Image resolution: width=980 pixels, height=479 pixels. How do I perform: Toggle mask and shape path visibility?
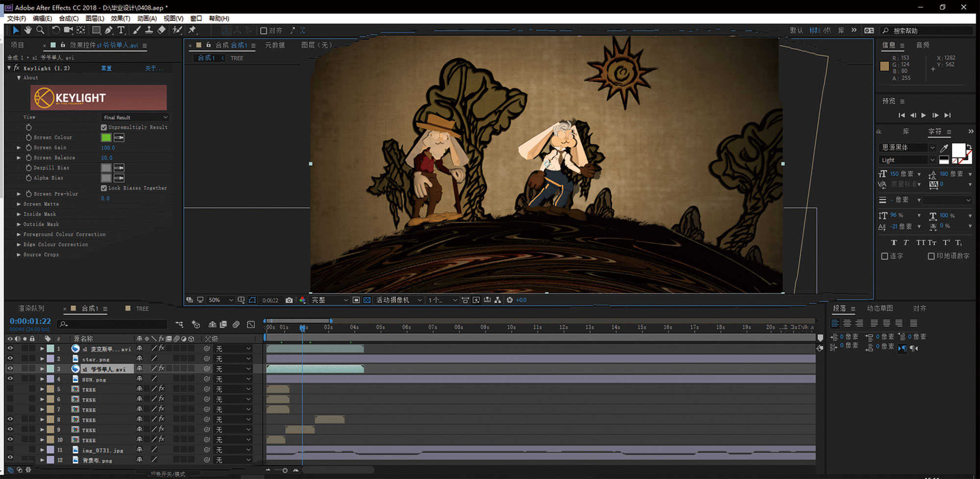[252, 300]
